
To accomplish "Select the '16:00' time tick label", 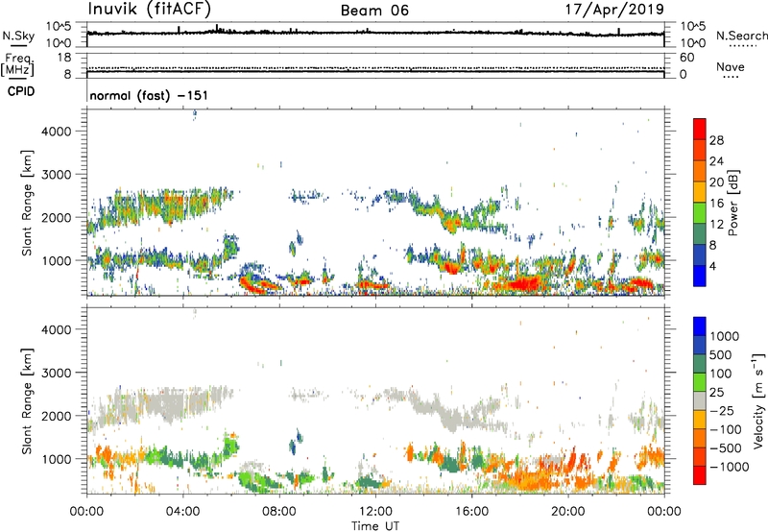I will click(x=471, y=512).
